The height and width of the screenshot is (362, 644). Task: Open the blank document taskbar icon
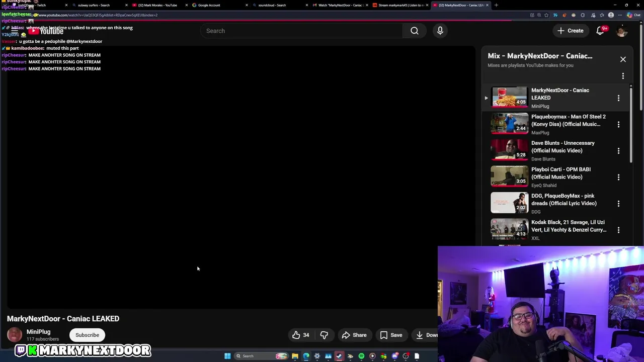[x=417, y=356]
